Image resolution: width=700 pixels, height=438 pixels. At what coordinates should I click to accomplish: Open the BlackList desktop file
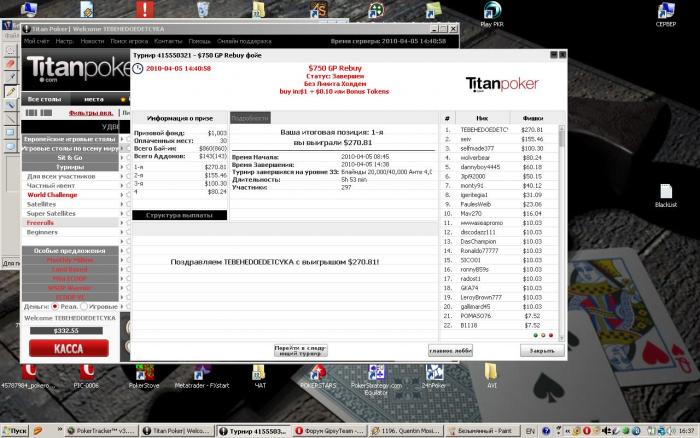click(x=666, y=195)
